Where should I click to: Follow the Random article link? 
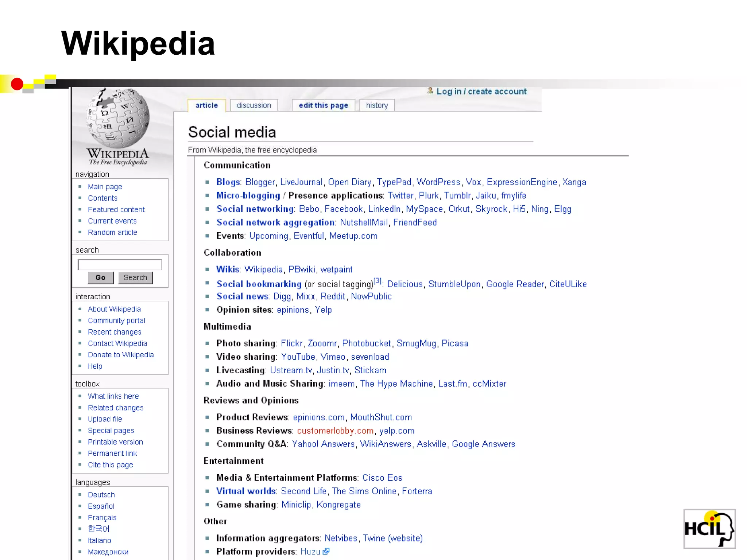pyautogui.click(x=112, y=232)
